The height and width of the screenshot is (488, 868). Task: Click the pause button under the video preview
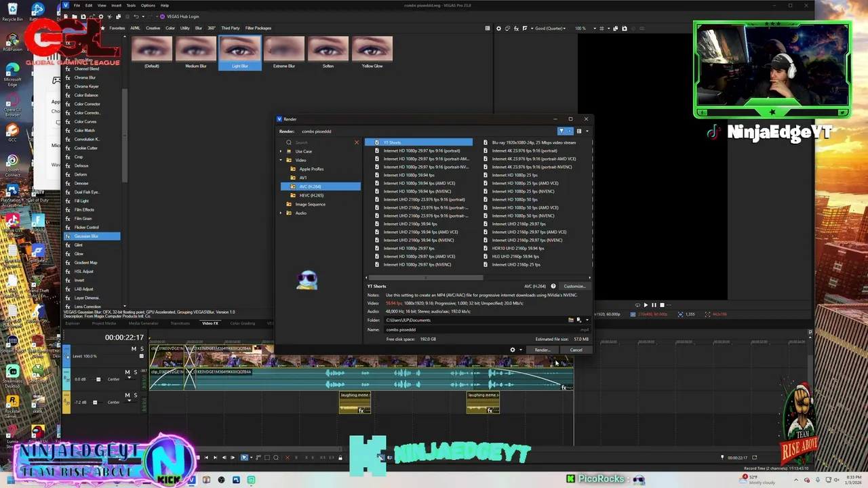coord(654,305)
